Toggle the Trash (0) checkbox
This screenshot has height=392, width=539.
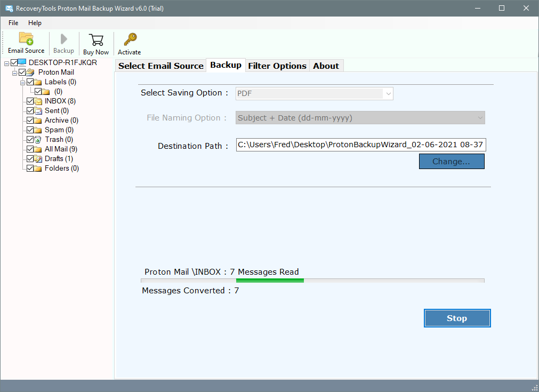click(30, 140)
